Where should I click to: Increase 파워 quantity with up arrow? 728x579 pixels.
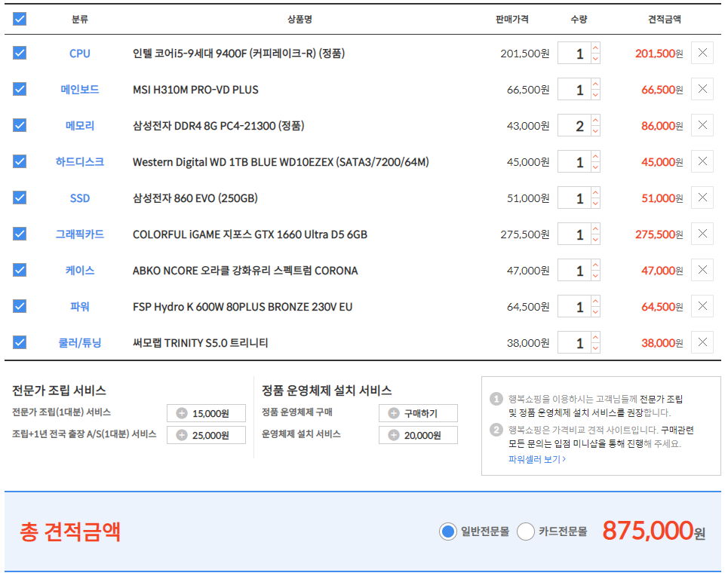(595, 301)
